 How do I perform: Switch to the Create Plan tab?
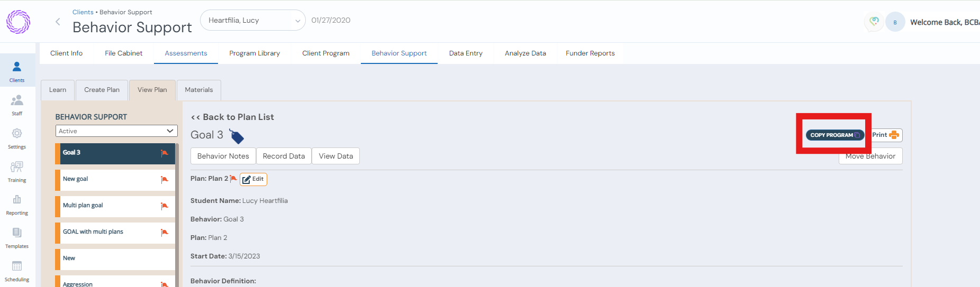(x=102, y=90)
